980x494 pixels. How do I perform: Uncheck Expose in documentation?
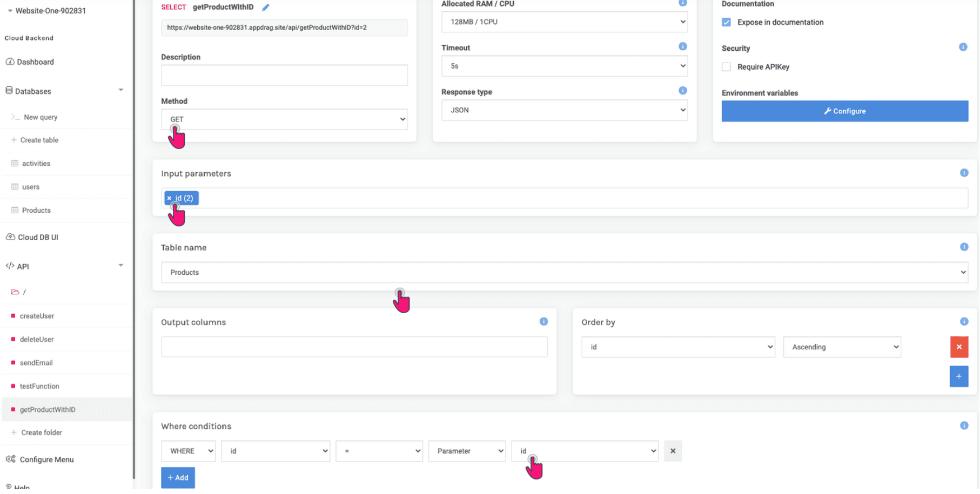click(726, 22)
